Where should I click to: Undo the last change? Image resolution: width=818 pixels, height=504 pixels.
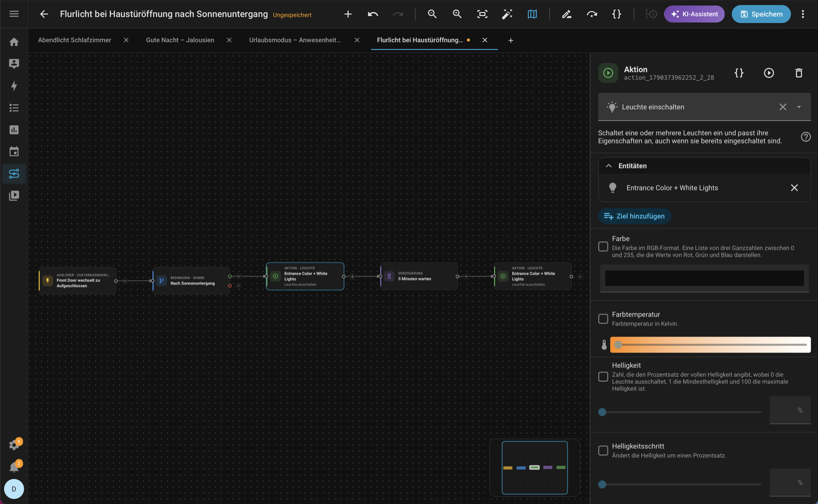click(373, 14)
